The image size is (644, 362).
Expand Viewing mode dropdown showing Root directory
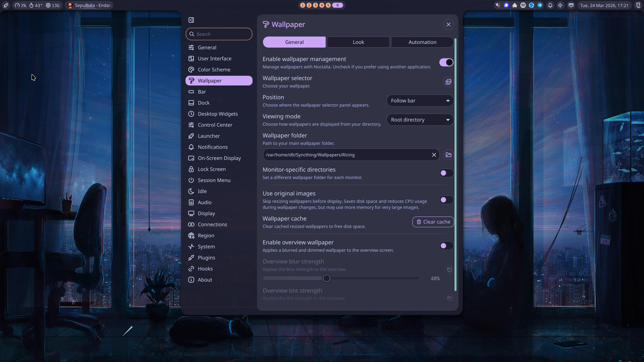[x=420, y=120]
